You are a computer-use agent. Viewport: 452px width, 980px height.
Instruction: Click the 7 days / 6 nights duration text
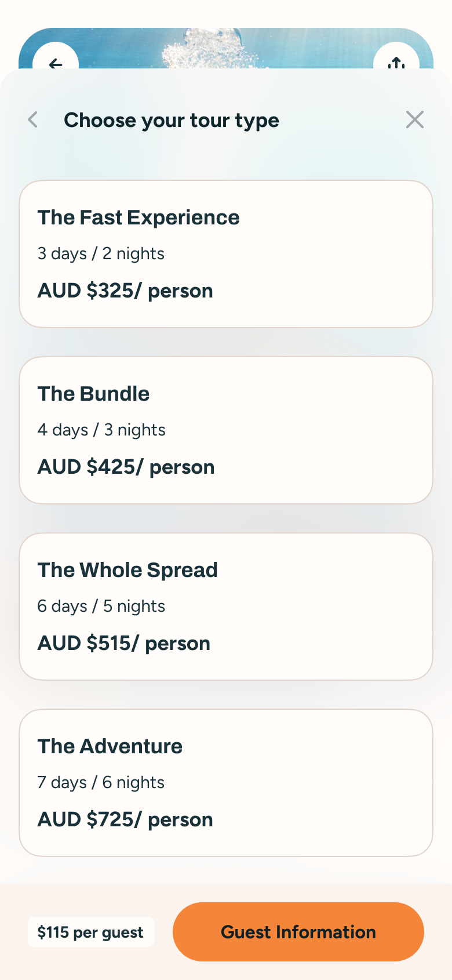(101, 782)
